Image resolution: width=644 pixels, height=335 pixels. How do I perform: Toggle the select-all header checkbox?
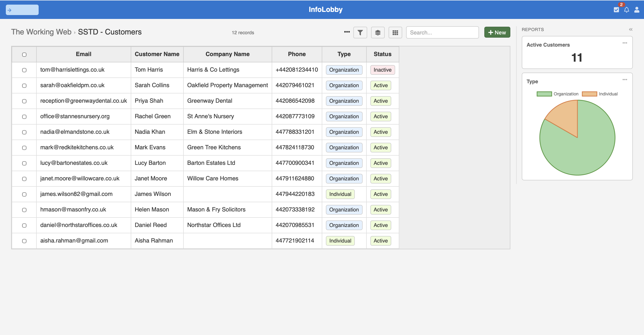(x=24, y=54)
